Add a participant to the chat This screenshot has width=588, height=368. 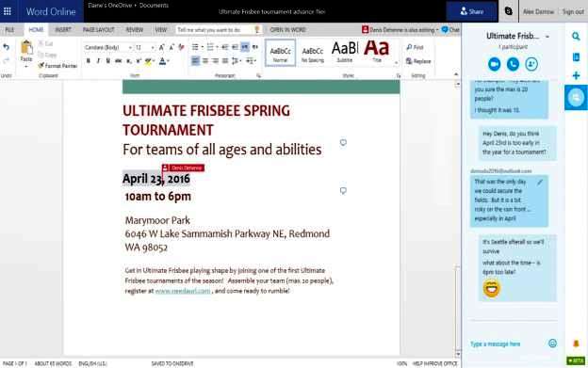pos(531,64)
